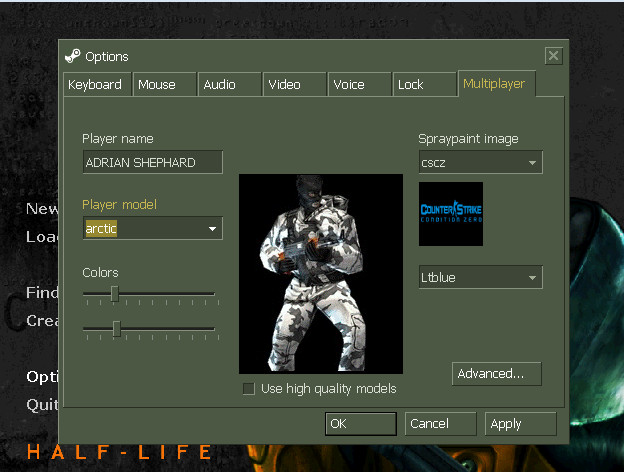Click the Steam logo icon beside Options
Screen dimensions: 624x472
click(72, 56)
